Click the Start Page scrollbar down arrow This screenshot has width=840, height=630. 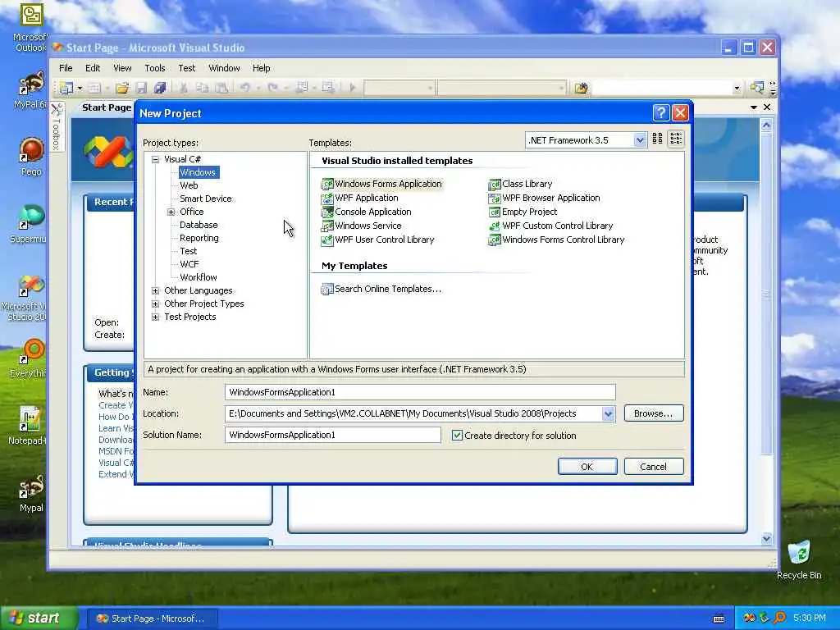click(x=766, y=539)
